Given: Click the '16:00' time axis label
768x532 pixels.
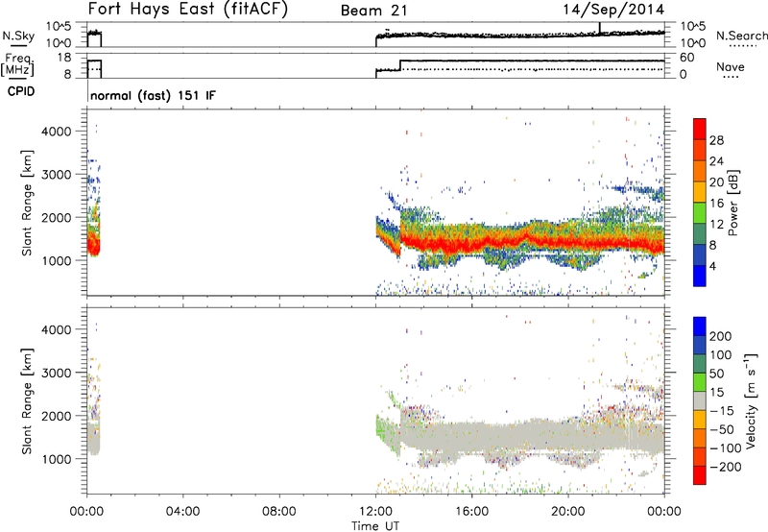Looking at the screenshot, I should (471, 512).
